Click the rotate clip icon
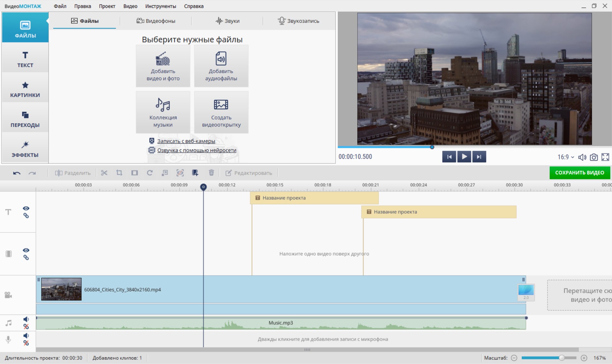This screenshot has width=612, height=364. (x=149, y=173)
